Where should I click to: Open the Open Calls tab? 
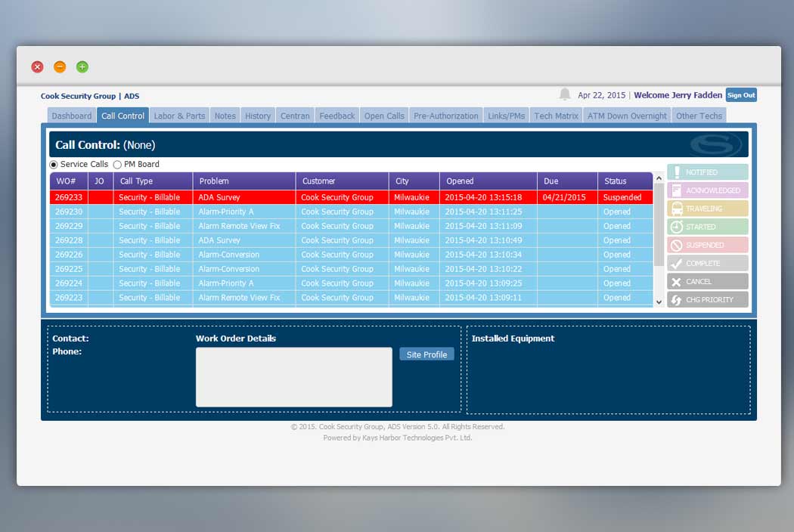[x=384, y=116]
